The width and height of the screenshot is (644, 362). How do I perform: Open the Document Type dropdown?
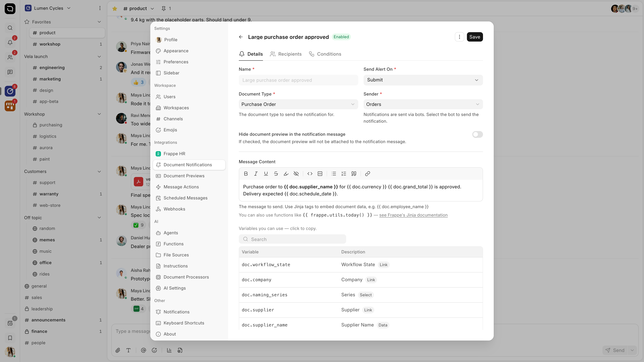coord(298,104)
